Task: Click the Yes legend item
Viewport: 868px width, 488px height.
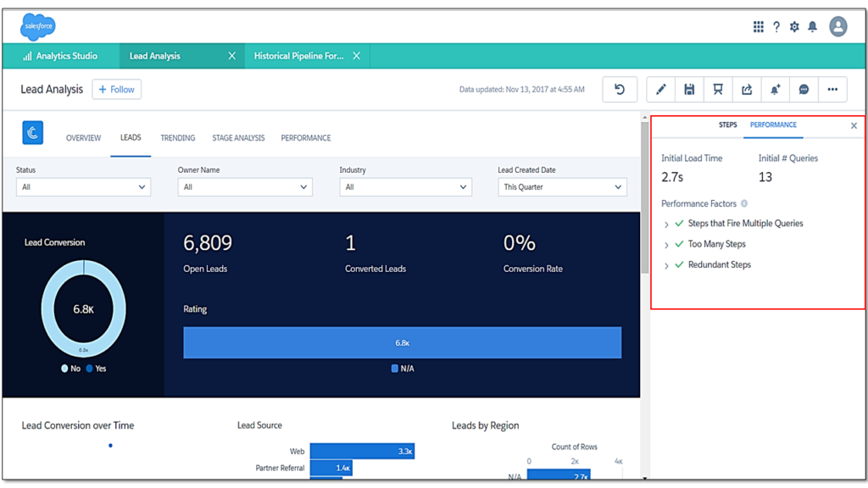Action: (x=96, y=369)
